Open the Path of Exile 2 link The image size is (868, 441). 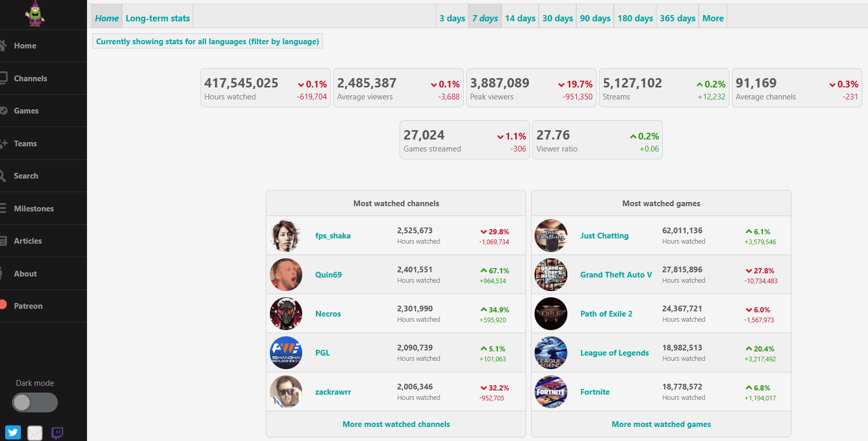(x=606, y=314)
